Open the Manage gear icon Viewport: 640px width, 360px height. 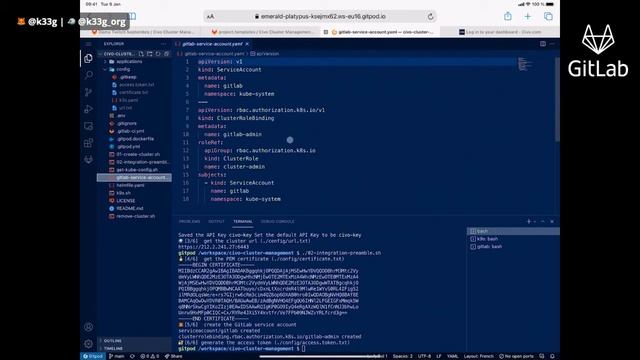88,344
